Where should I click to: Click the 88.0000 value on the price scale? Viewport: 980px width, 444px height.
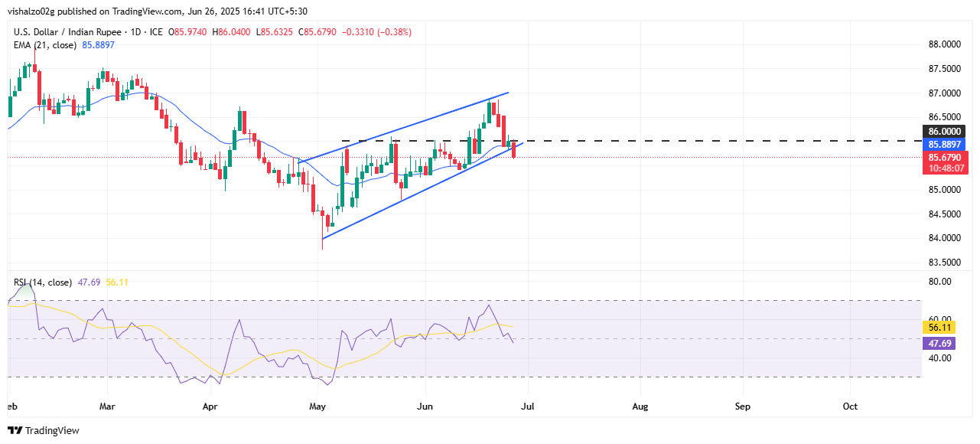[943, 44]
